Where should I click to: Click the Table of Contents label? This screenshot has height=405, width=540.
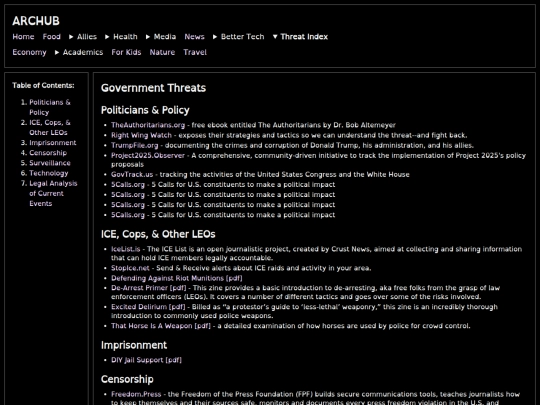(x=43, y=85)
